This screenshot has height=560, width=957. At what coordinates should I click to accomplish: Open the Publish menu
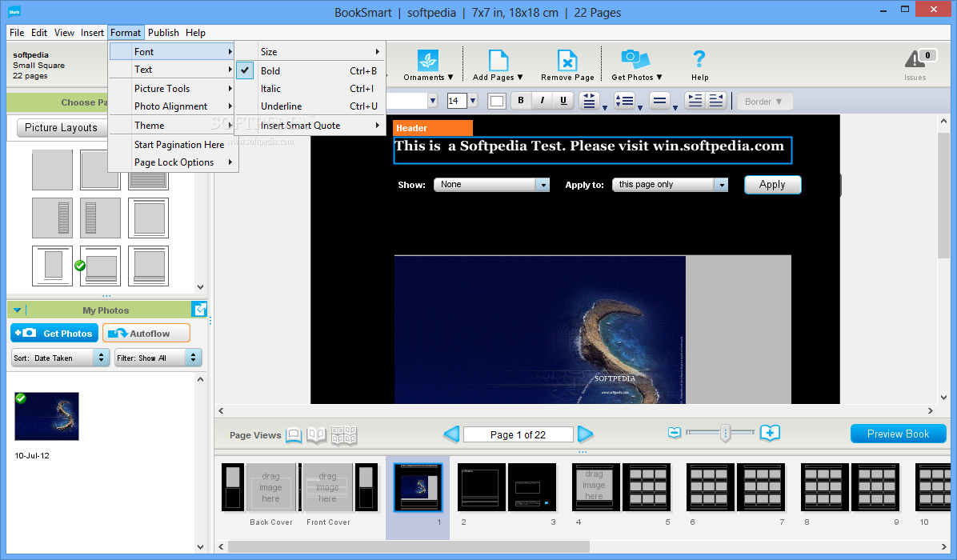(163, 33)
